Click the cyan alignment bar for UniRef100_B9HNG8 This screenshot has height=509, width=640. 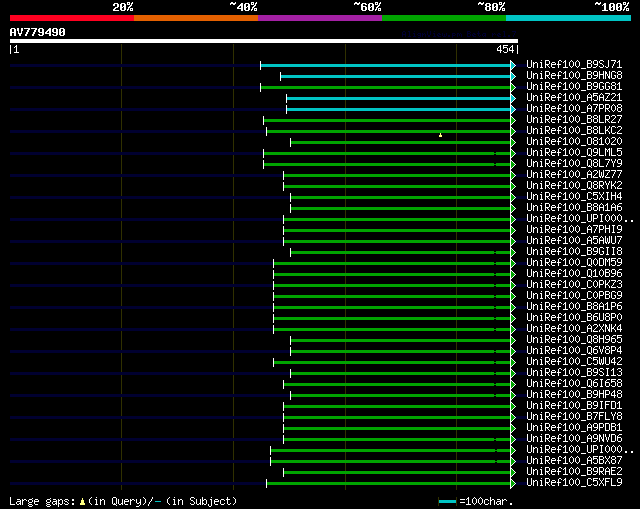396,76
